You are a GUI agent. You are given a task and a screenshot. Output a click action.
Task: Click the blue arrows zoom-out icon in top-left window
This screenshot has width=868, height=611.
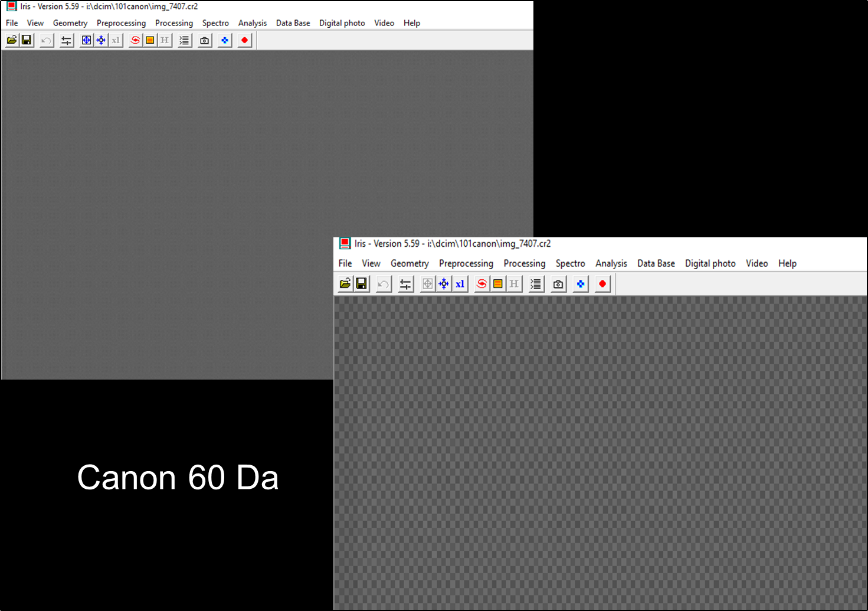click(101, 40)
